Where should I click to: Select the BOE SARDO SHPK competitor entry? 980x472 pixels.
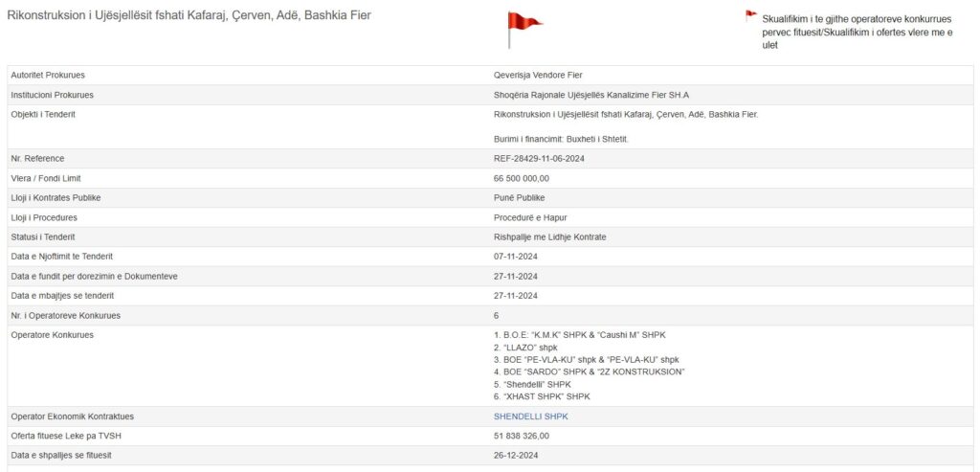point(589,371)
